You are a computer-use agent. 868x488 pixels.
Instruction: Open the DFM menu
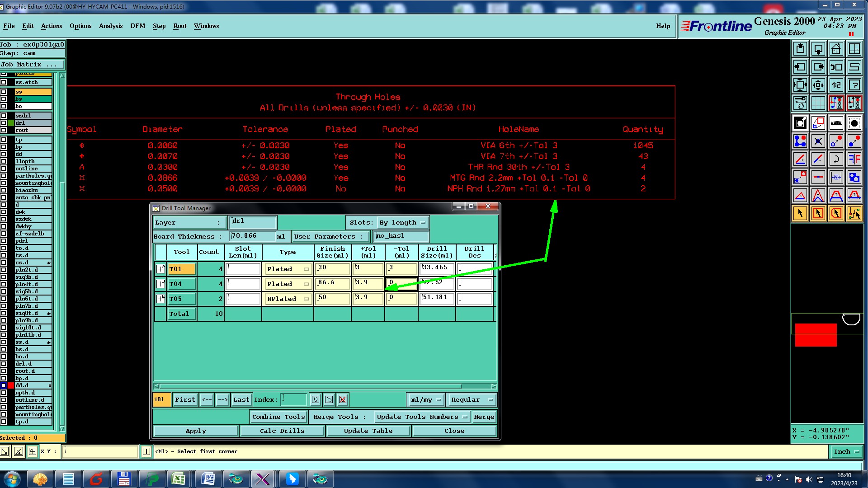[x=137, y=26]
